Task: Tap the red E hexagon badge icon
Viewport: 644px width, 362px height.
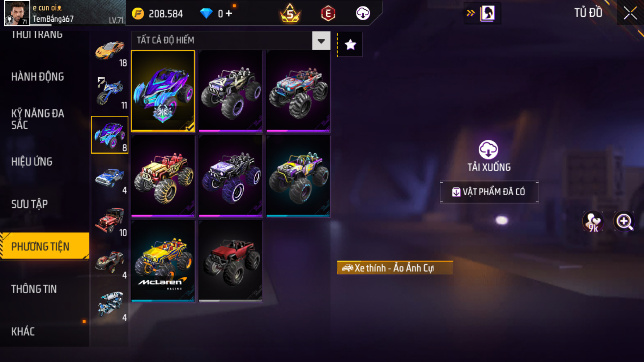Action: tap(328, 14)
